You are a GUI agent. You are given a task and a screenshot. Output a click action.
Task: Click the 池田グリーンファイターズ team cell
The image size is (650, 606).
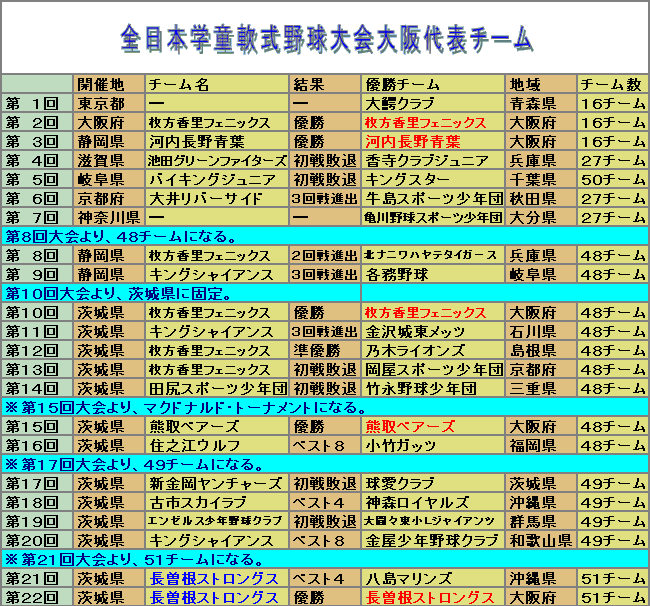coord(217,160)
